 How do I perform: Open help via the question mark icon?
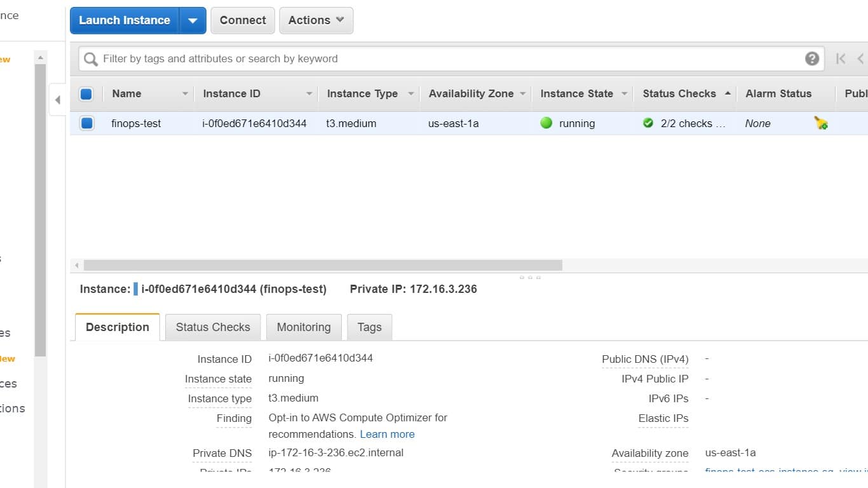pyautogui.click(x=812, y=58)
